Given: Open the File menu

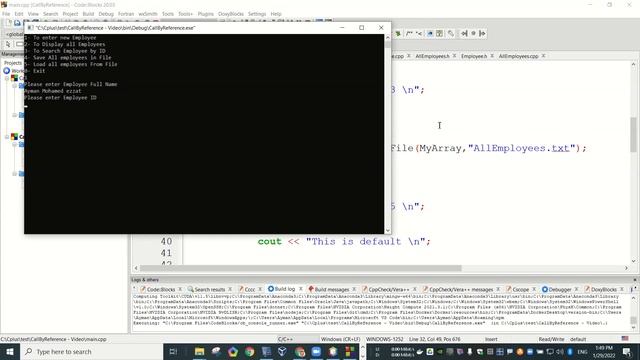Looking at the screenshot, I should (6, 14).
